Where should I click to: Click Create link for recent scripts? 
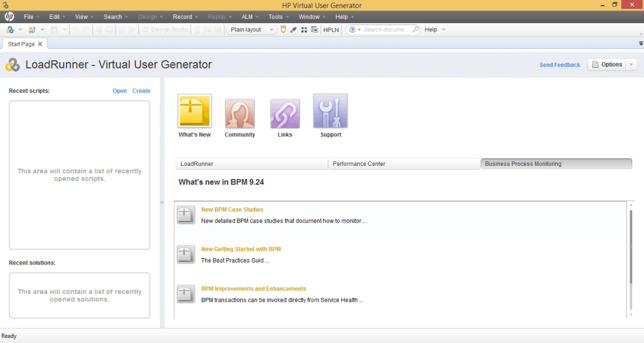click(142, 90)
